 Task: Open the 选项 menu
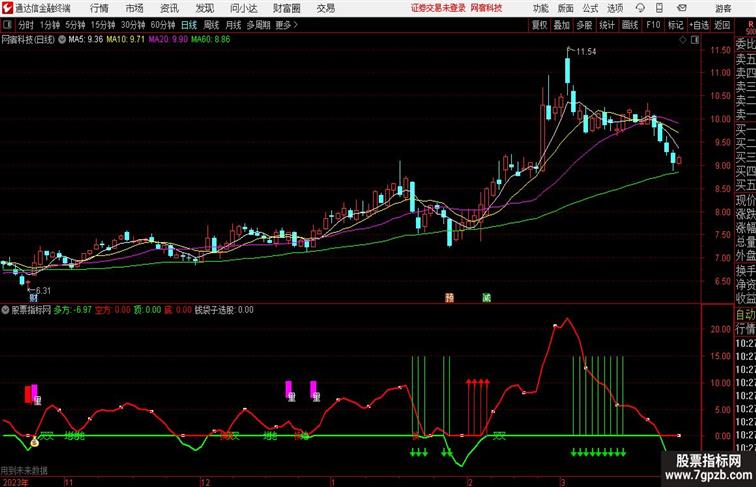pos(615,8)
